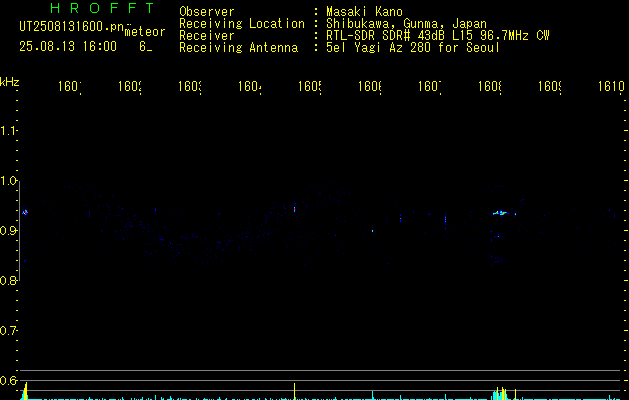Click RTL-SDR SDR# 43dB receiver details

(x=438, y=36)
